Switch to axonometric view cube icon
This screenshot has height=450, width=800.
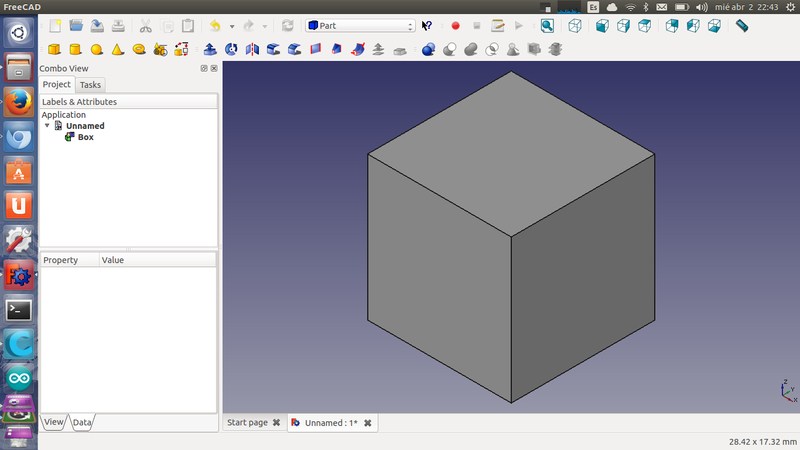pos(575,25)
